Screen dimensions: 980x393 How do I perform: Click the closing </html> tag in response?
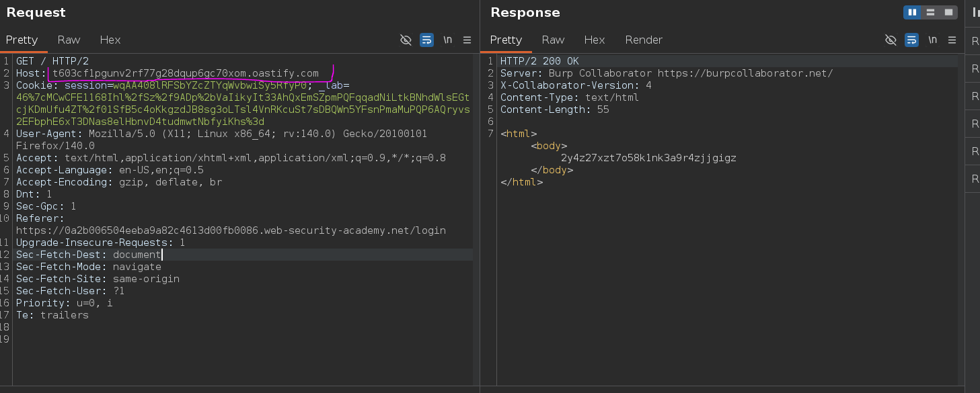pos(521,182)
